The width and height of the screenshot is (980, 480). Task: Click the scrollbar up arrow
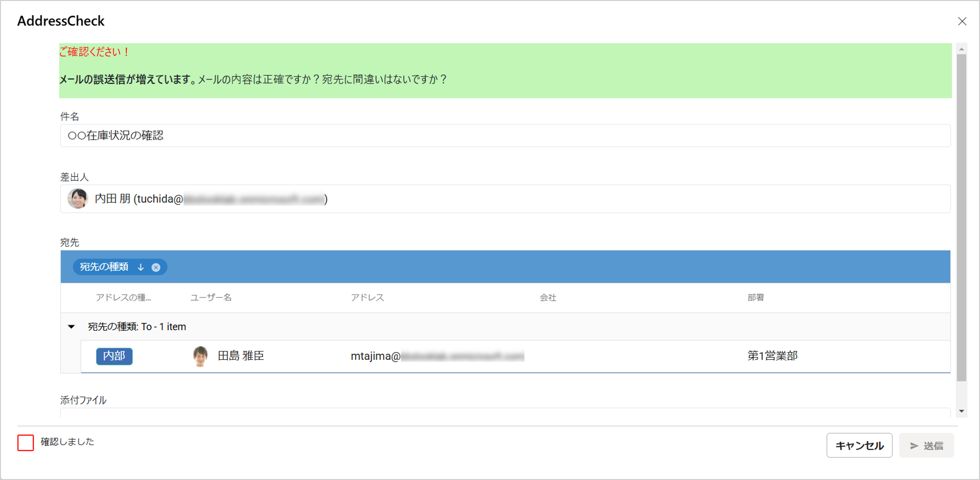961,49
